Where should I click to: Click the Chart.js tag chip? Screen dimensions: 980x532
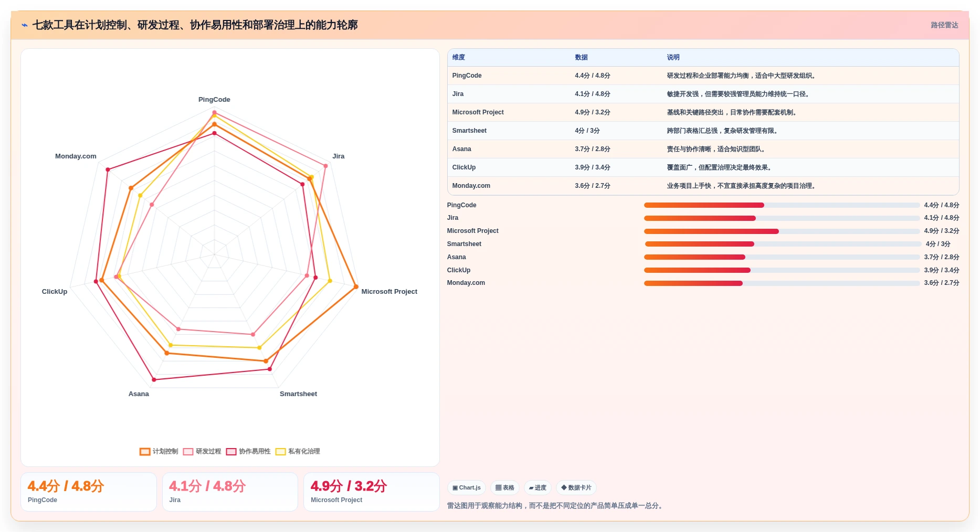466,488
